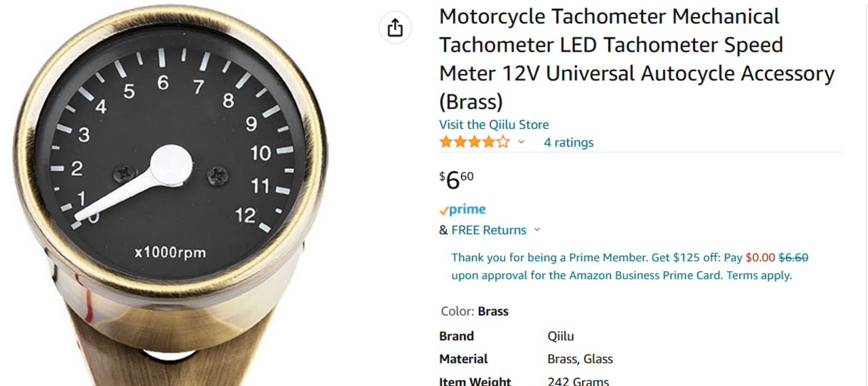Open the Terms apply link
This screenshot has height=386, width=868.
[x=759, y=275]
